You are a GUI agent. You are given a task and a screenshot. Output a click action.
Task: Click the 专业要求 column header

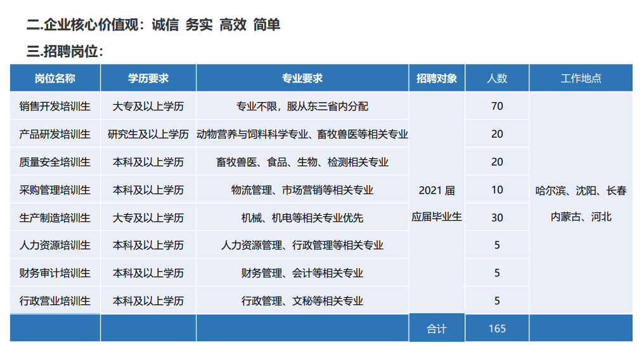302,79
